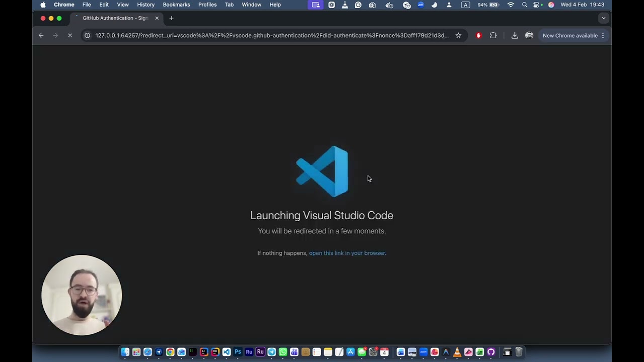
Task: Open Google Chrome from the Dock
Action: point(170,352)
